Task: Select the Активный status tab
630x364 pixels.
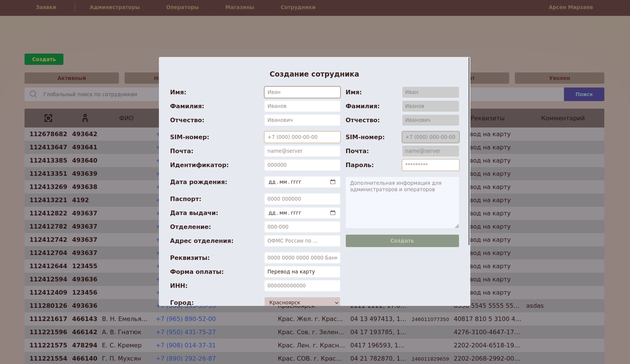Action: click(x=72, y=78)
